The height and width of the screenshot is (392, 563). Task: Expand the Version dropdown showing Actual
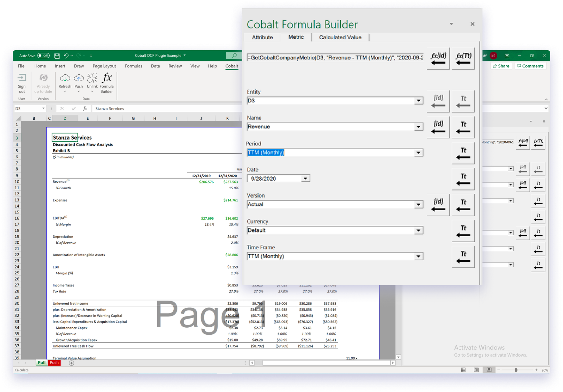tap(418, 205)
